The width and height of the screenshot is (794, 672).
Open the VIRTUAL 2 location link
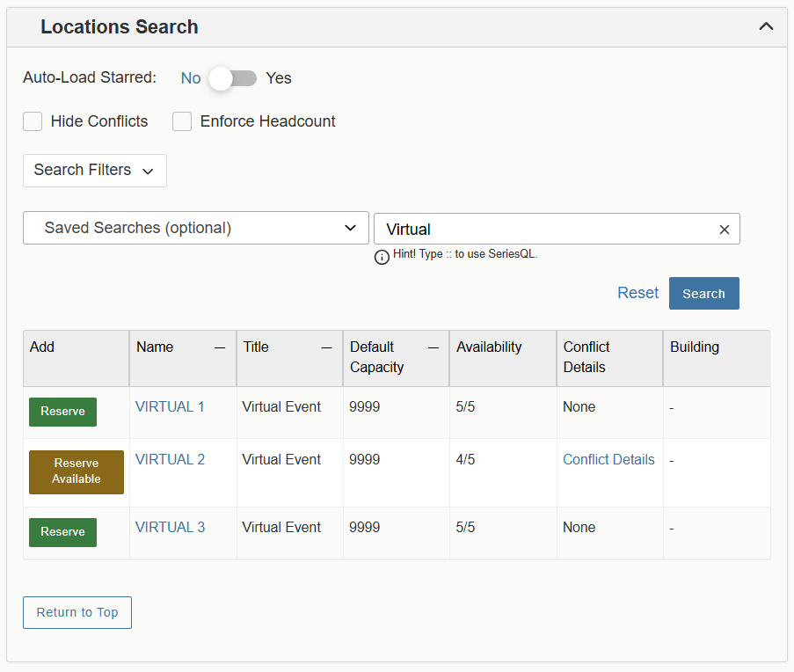[170, 459]
